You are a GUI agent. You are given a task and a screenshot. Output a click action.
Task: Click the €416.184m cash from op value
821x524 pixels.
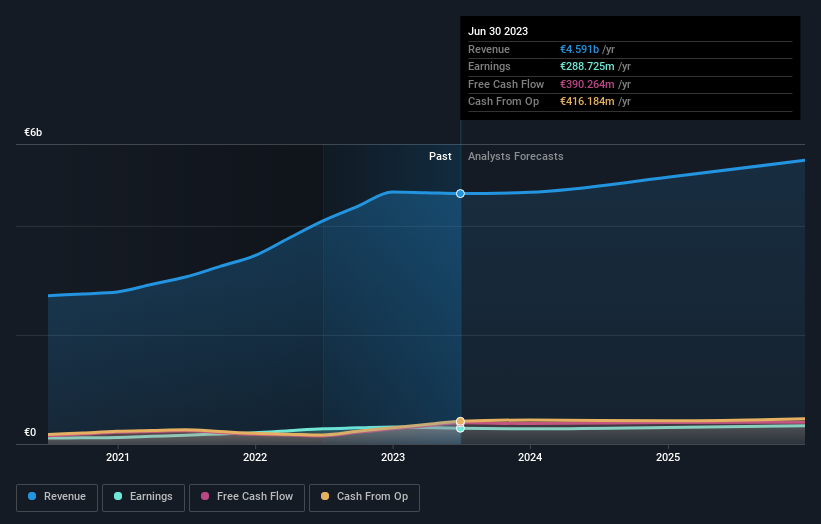[x=587, y=102]
